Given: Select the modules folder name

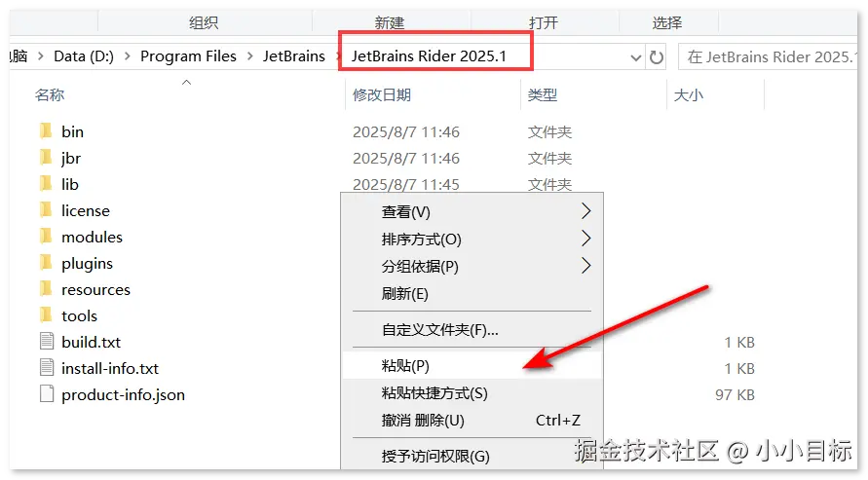Looking at the screenshot, I should pyautogui.click(x=92, y=237).
